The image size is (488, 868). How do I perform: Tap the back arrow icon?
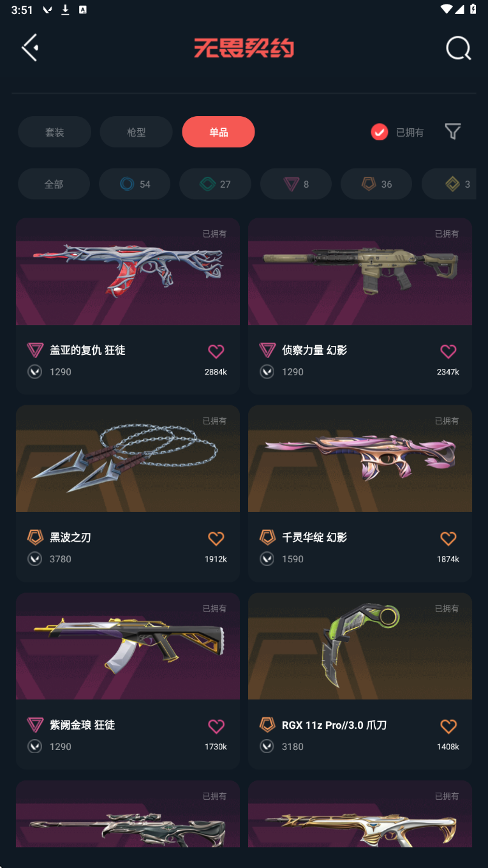coord(30,48)
